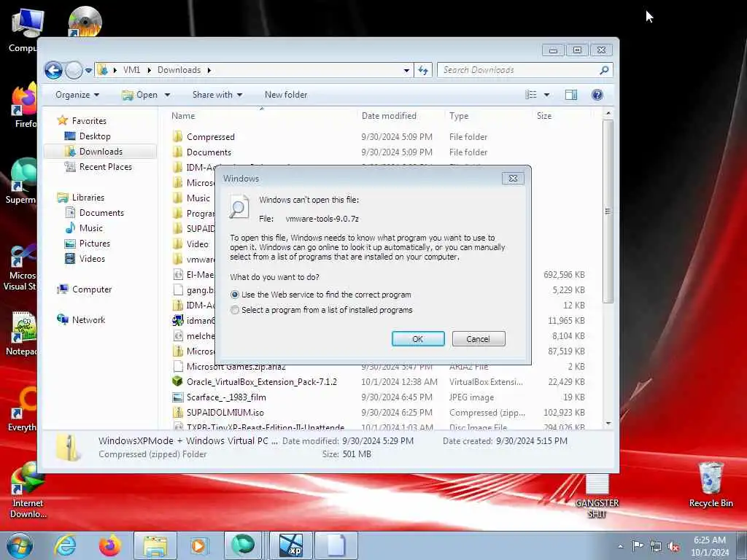
Task: Create a New folder
Action: 286,95
